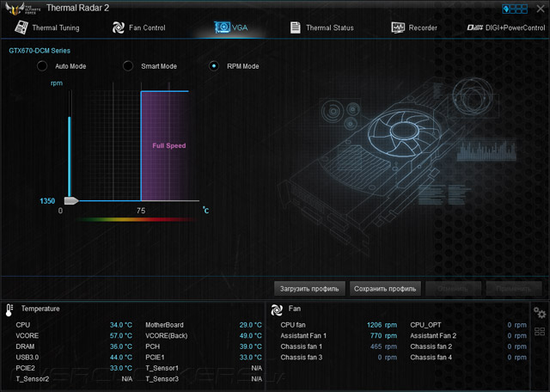Click the blue window layout switcher icon
550x392 pixels.
click(x=515, y=9)
